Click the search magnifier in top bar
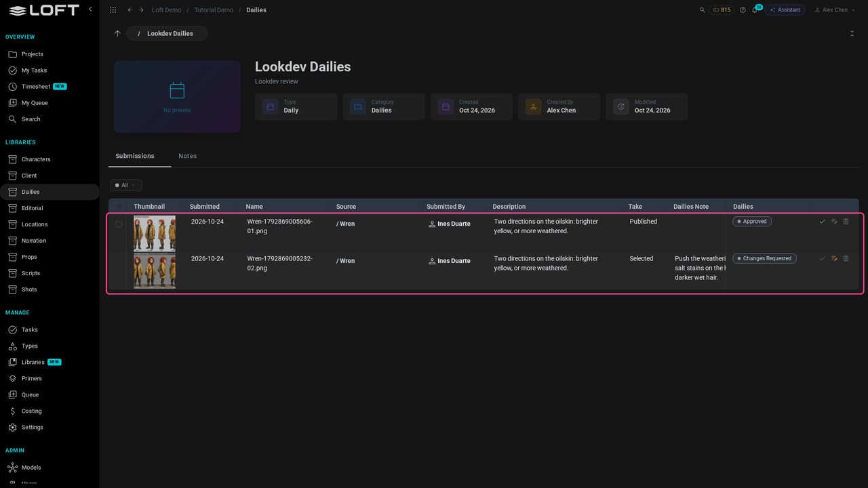 (702, 10)
